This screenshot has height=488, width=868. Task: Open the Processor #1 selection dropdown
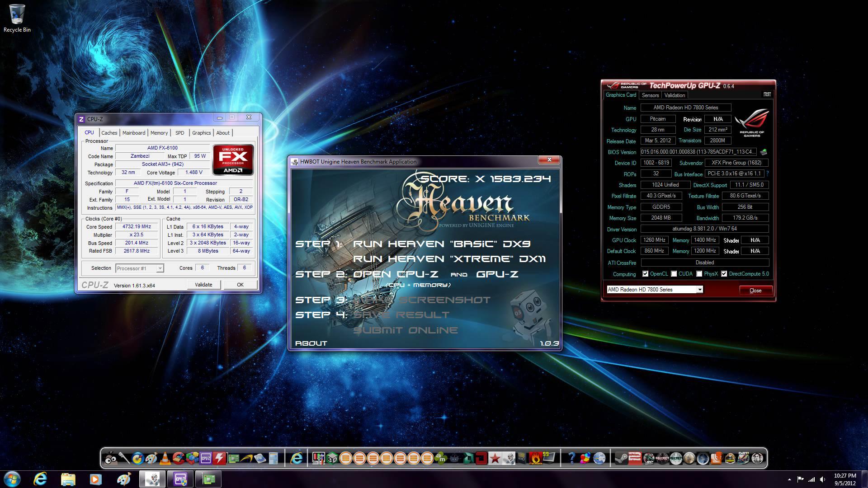(x=139, y=268)
